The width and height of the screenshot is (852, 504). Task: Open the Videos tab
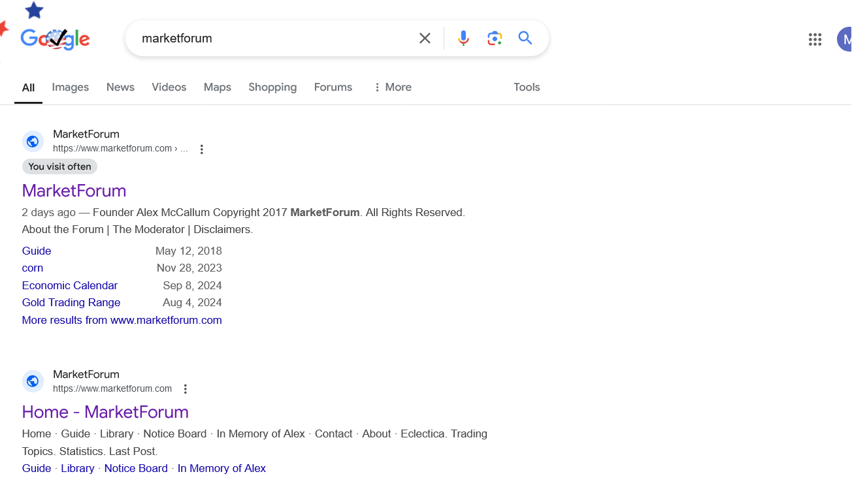[169, 87]
